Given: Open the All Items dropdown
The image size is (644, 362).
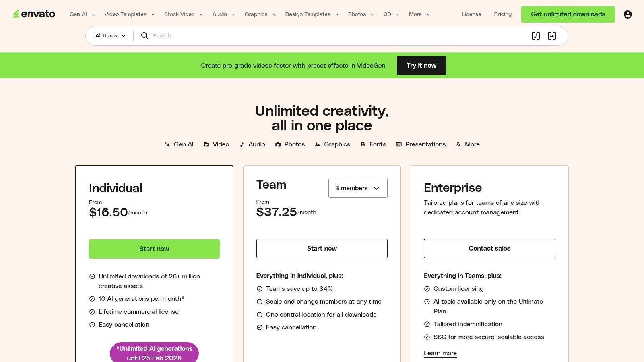Looking at the screenshot, I should (109, 36).
